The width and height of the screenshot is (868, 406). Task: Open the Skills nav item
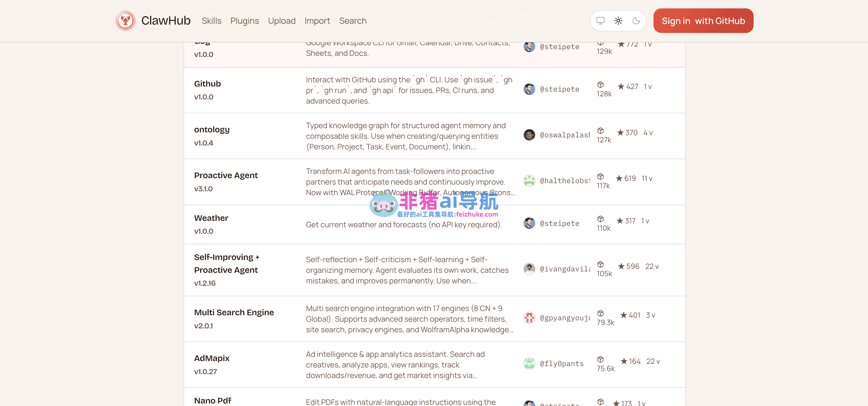[211, 21]
